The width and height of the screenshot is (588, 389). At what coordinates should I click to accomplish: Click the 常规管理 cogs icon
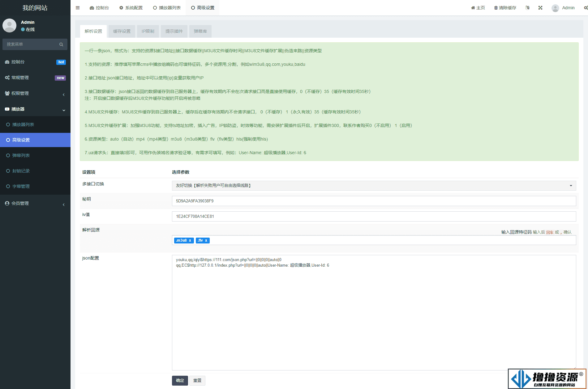click(x=7, y=78)
